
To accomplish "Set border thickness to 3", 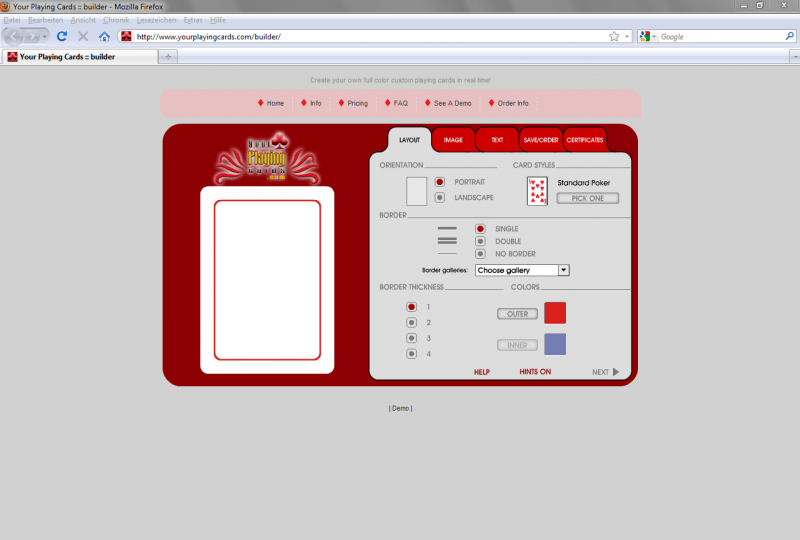I will tap(411, 338).
